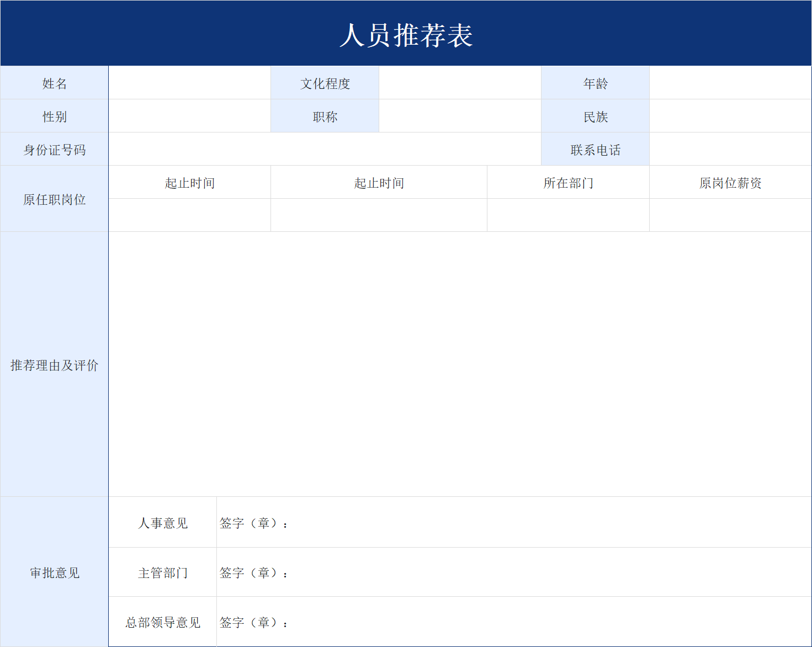
Task: Click the first 起止时间 column header
Action: 189,182
